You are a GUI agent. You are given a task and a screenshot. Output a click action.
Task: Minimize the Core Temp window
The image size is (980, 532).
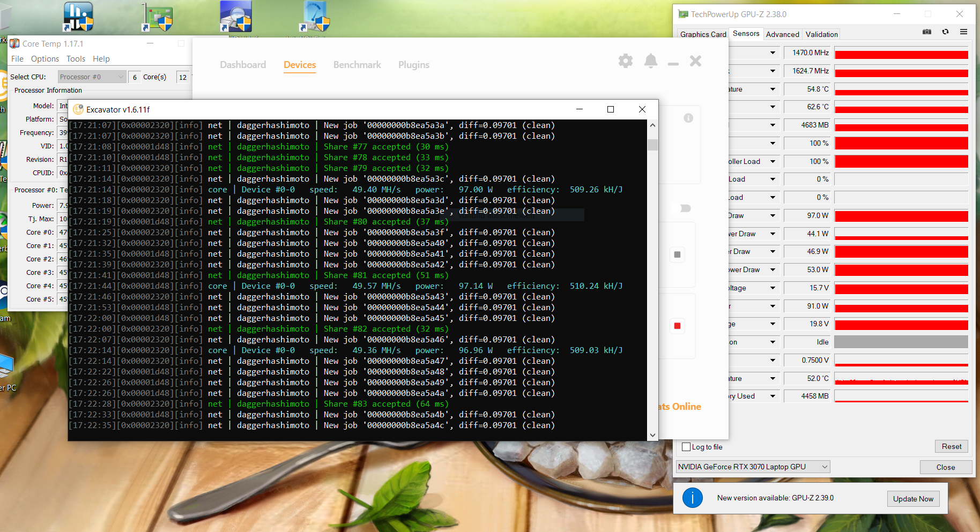pos(150,43)
